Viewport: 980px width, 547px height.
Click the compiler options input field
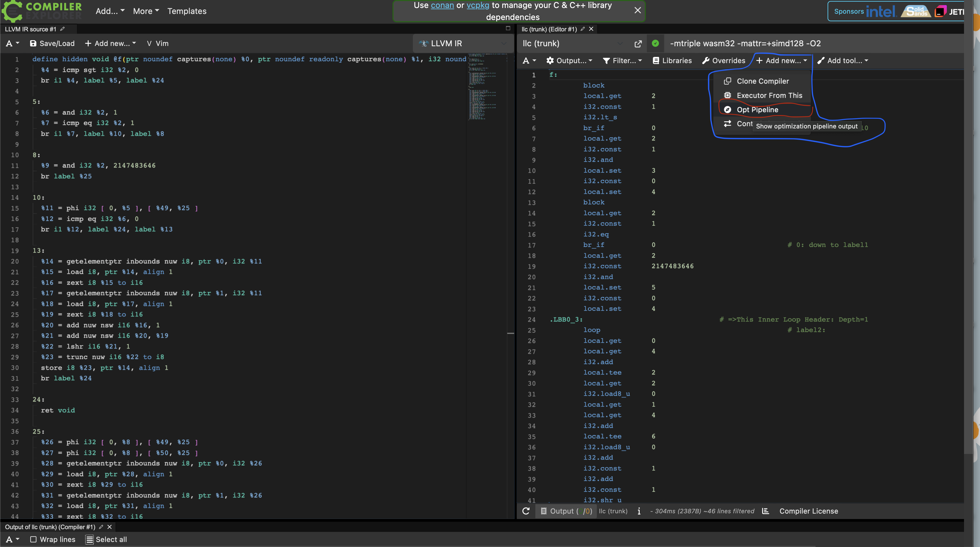(x=814, y=43)
